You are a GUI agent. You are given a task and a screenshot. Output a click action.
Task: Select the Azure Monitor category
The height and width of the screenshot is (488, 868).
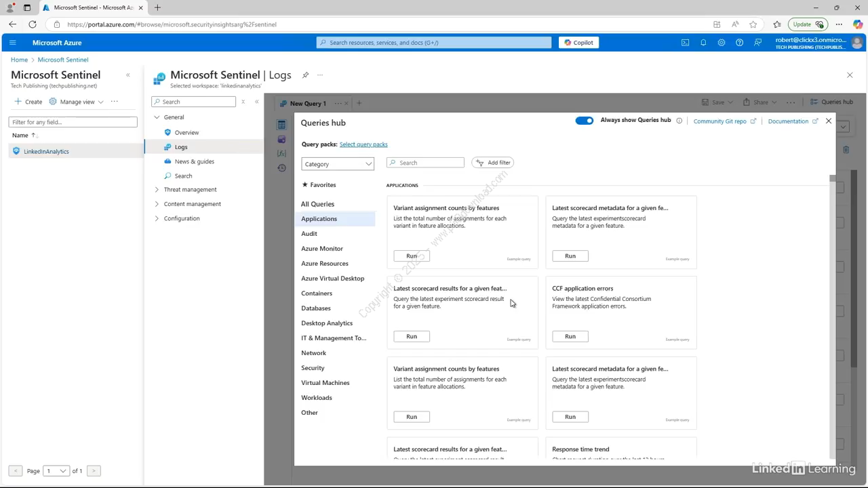(322, 249)
